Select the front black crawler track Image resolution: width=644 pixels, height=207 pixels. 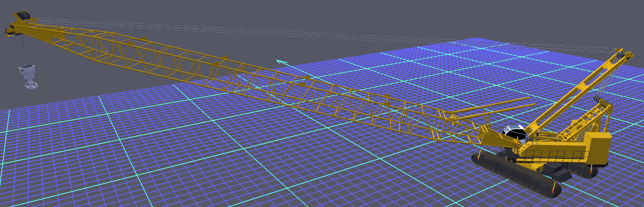click(x=516, y=175)
